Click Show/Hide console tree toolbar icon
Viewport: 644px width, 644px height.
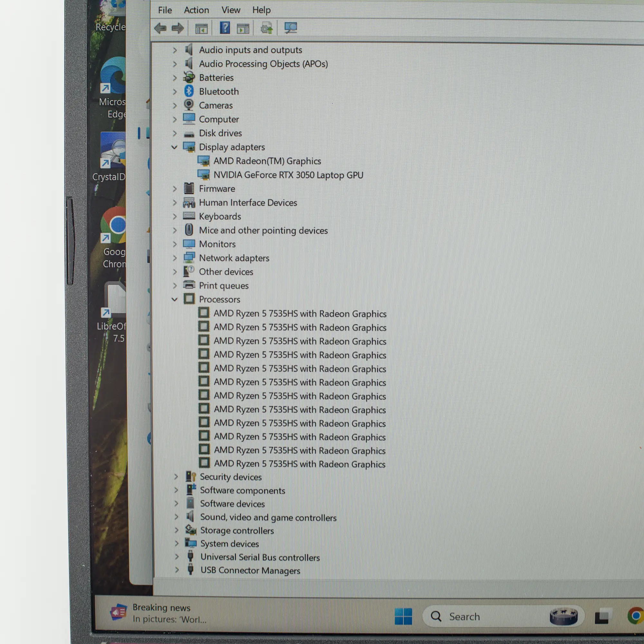201,29
